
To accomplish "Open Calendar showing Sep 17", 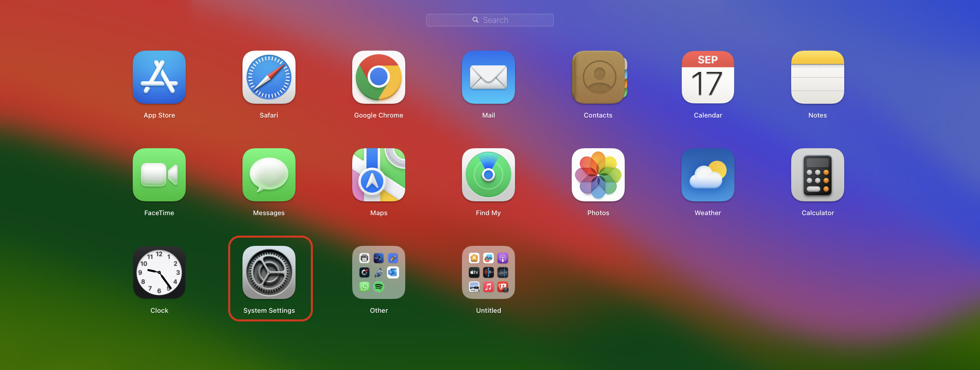I will tap(708, 77).
